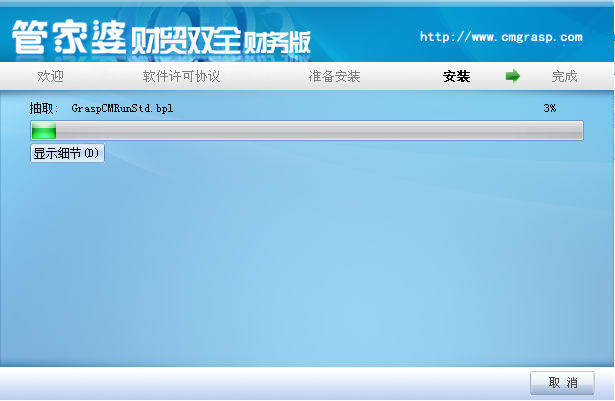Select the active 安装 step tab

tap(457, 76)
